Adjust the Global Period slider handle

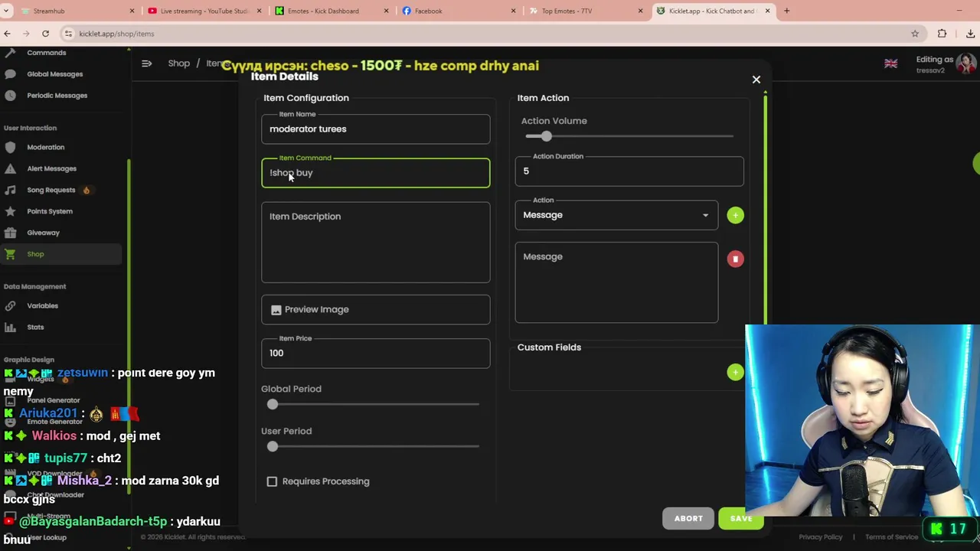pyautogui.click(x=273, y=404)
